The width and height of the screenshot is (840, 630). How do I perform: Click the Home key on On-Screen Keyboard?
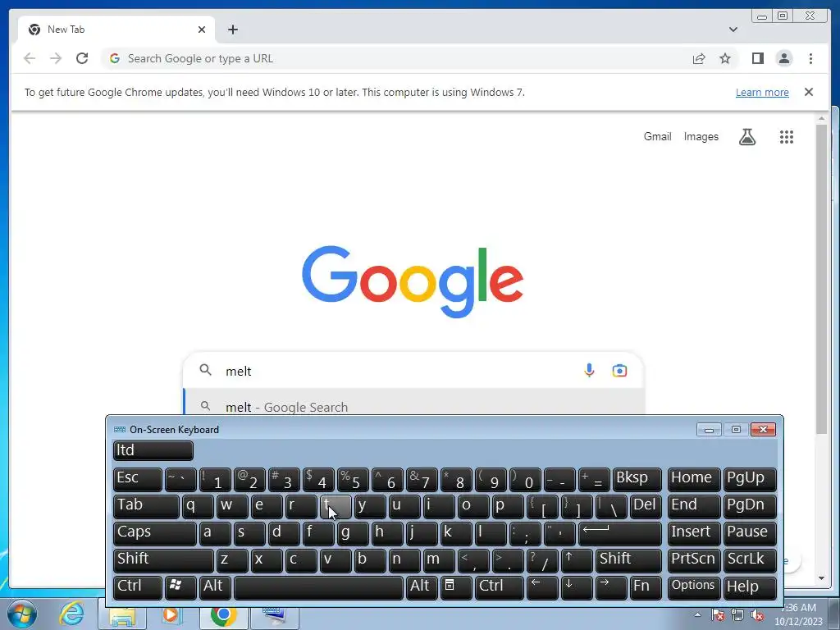coord(693,479)
